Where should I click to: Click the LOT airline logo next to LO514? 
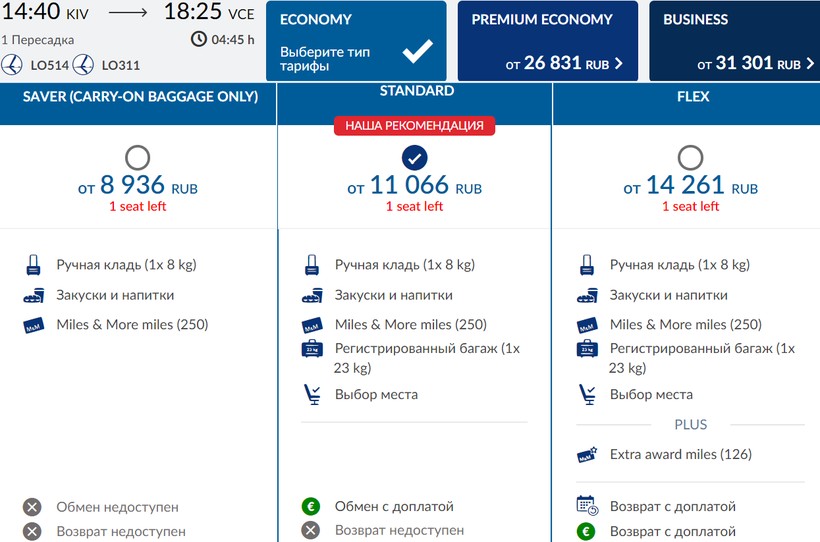(13, 65)
